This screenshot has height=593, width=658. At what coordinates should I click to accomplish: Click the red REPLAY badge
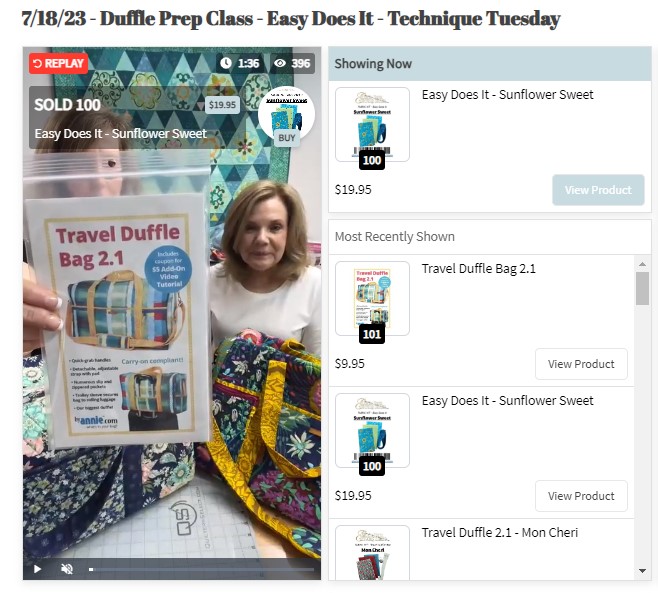(x=58, y=63)
